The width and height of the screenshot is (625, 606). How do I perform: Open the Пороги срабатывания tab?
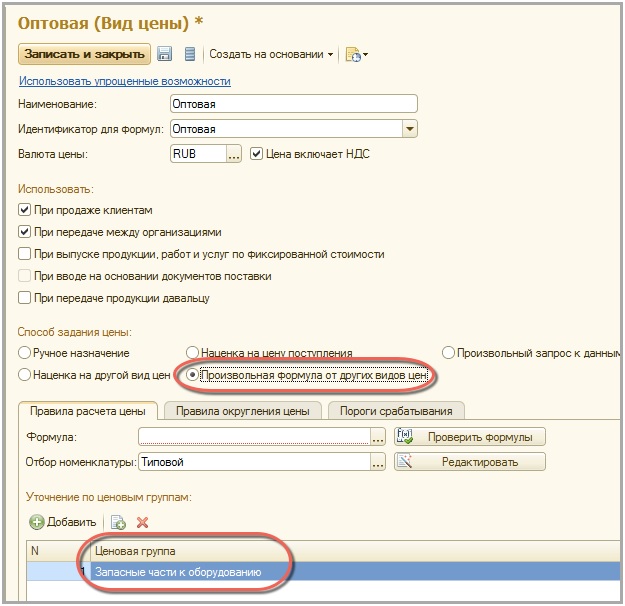(395, 410)
